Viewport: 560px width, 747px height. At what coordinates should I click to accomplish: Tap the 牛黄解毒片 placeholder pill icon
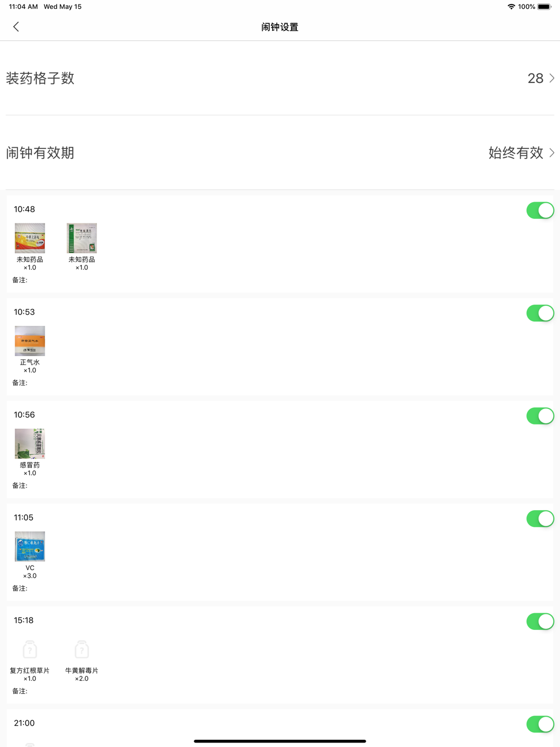pos(82,650)
